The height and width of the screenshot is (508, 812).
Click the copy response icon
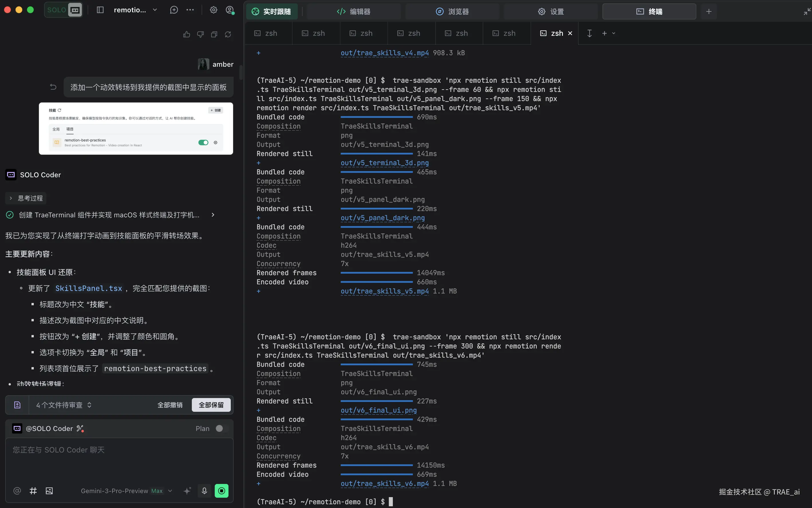click(x=214, y=34)
